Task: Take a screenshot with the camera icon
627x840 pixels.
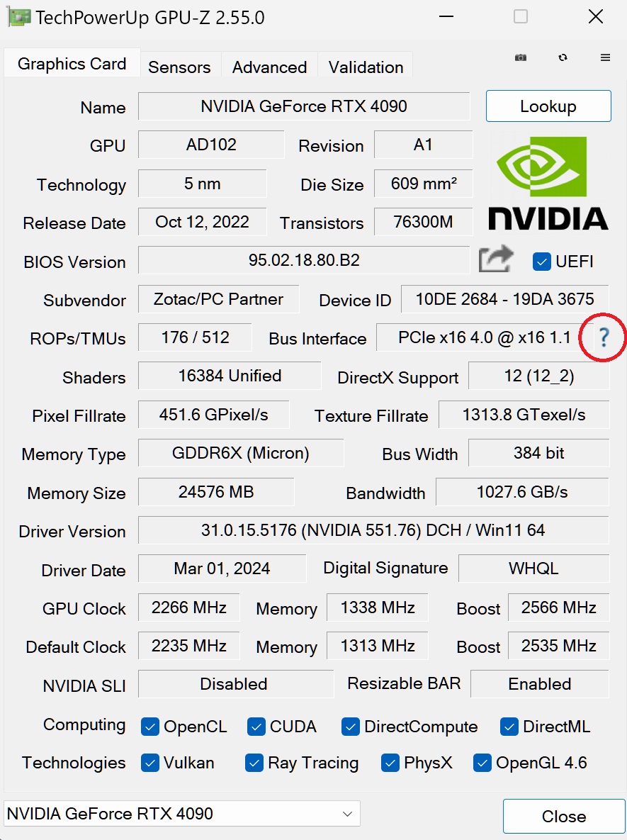Action: (521, 57)
